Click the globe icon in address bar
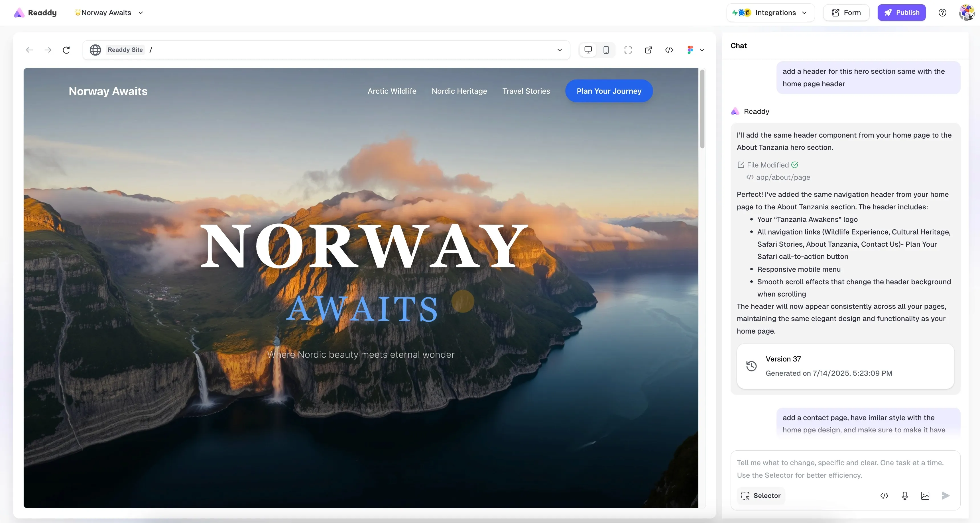Screen dimensions: 980x523 95,50
